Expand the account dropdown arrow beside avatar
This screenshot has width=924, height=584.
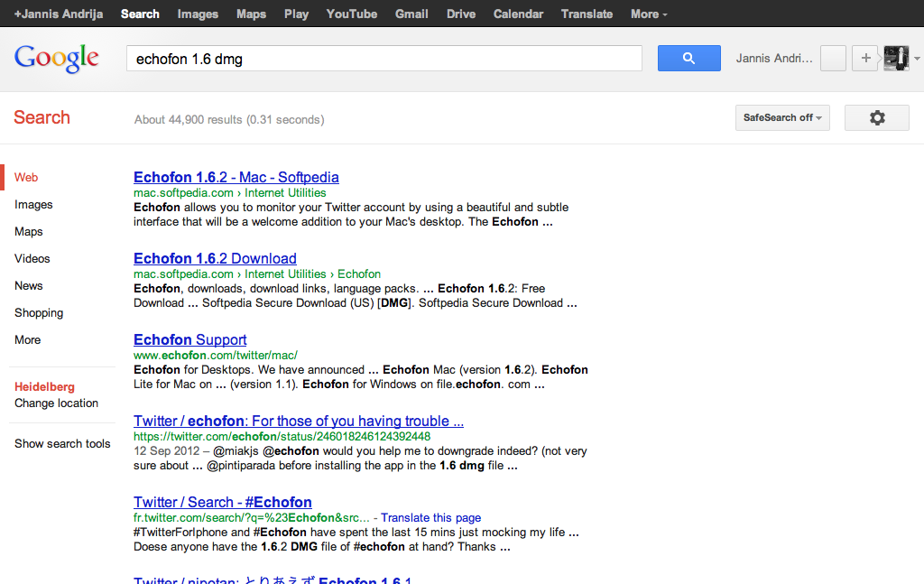click(x=917, y=59)
